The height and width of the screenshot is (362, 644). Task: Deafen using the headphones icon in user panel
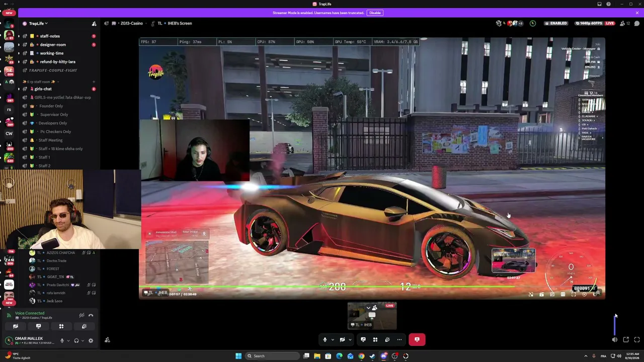tap(76, 341)
